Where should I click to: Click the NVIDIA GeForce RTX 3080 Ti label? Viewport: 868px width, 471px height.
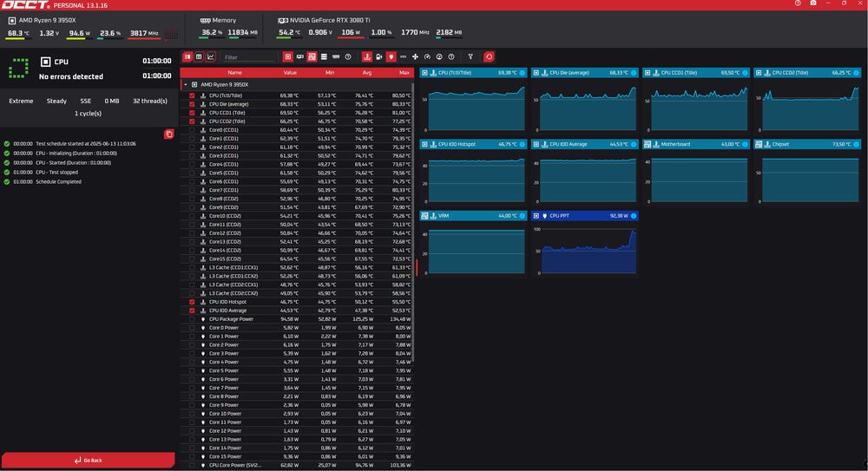pos(330,20)
